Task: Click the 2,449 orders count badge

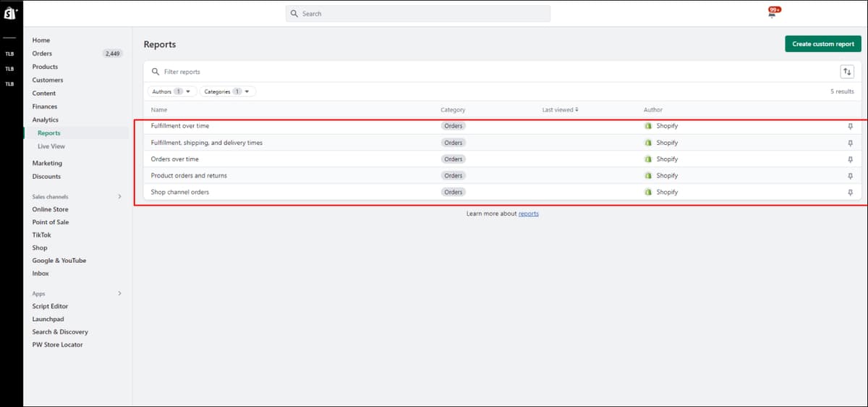Action: pyautogui.click(x=113, y=54)
